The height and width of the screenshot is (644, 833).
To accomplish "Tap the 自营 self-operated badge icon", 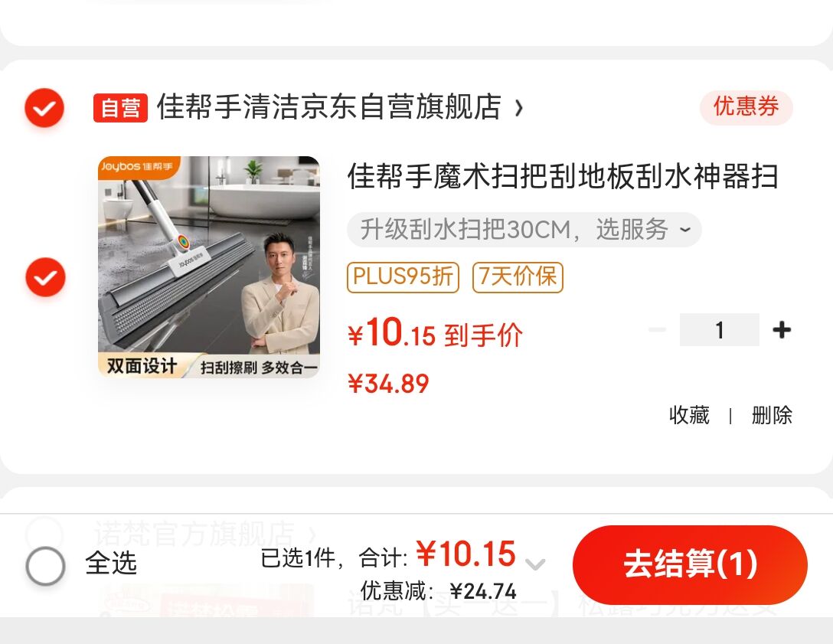I will point(121,108).
